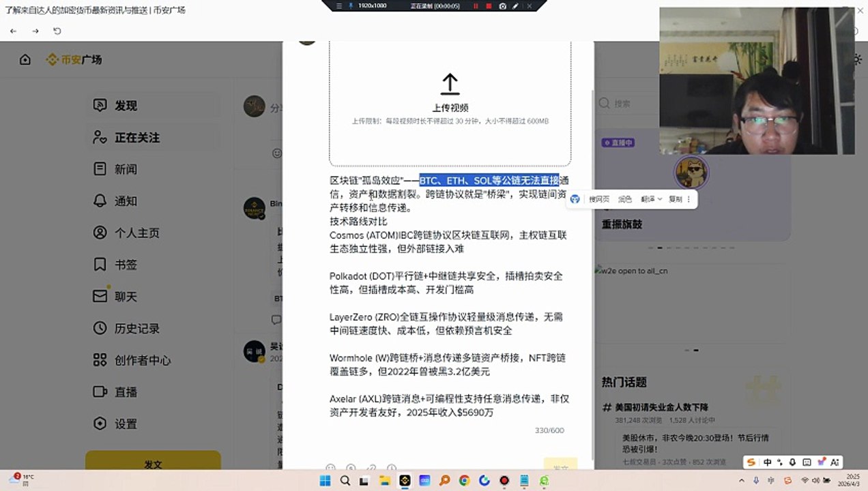Click the recorder pin icon
Image resolution: width=868 pixels, height=491 pixels.
[x=351, y=5]
